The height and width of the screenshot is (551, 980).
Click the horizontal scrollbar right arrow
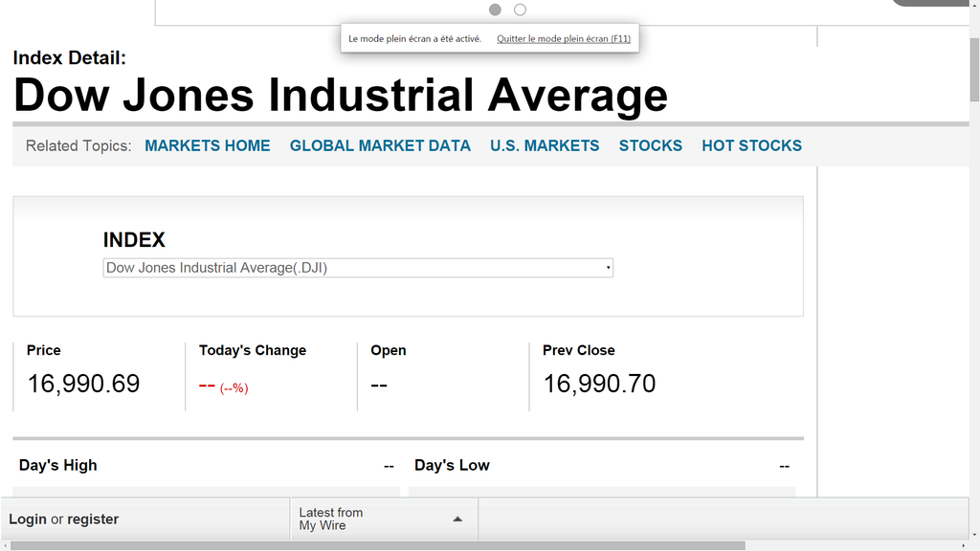963,545
